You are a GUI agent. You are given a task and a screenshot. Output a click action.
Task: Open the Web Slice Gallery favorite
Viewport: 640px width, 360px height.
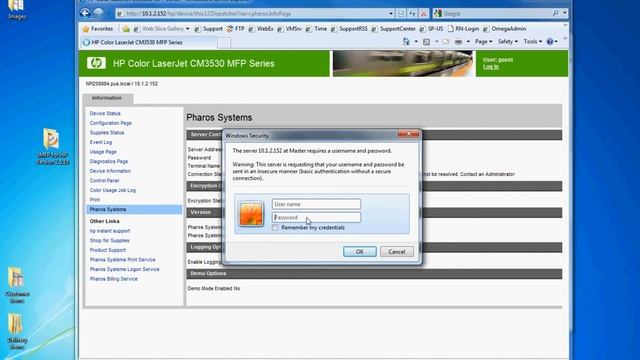(x=162, y=29)
